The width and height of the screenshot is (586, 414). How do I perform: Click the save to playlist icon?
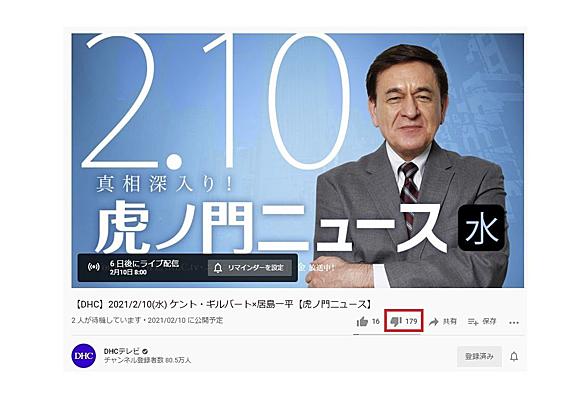(473, 321)
